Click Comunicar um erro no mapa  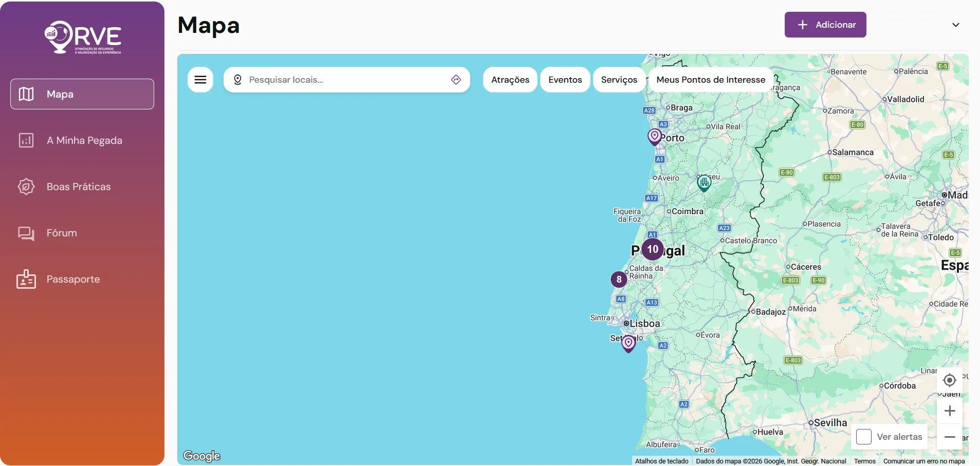click(924, 461)
